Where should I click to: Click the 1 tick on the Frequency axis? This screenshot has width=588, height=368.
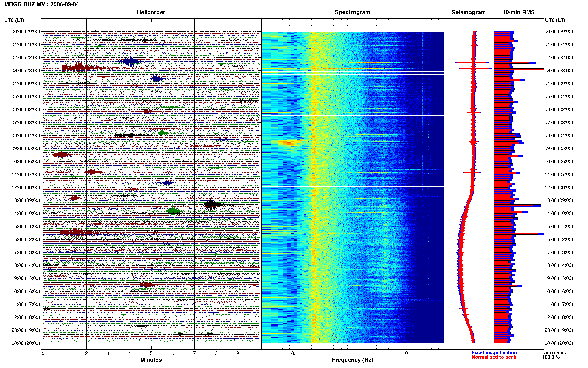coord(350,353)
